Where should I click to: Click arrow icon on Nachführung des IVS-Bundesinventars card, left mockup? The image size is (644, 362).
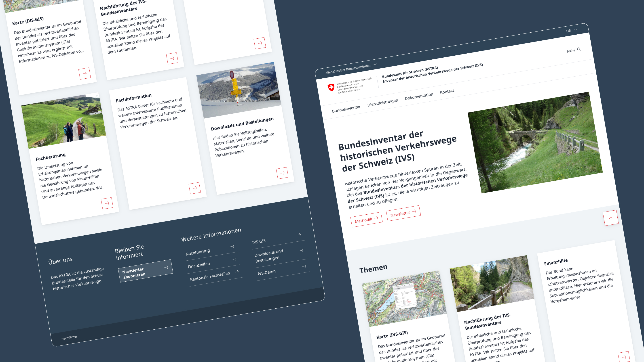(x=172, y=58)
